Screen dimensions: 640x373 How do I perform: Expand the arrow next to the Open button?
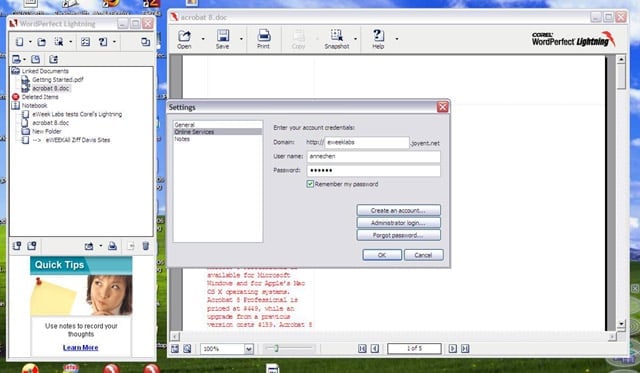(x=203, y=39)
